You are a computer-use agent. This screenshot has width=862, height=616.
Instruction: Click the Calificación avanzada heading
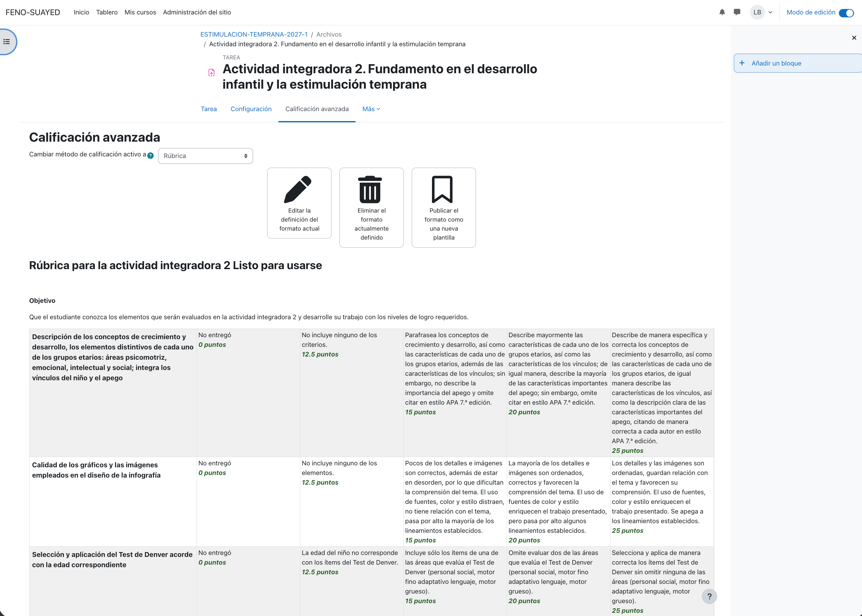tap(94, 137)
